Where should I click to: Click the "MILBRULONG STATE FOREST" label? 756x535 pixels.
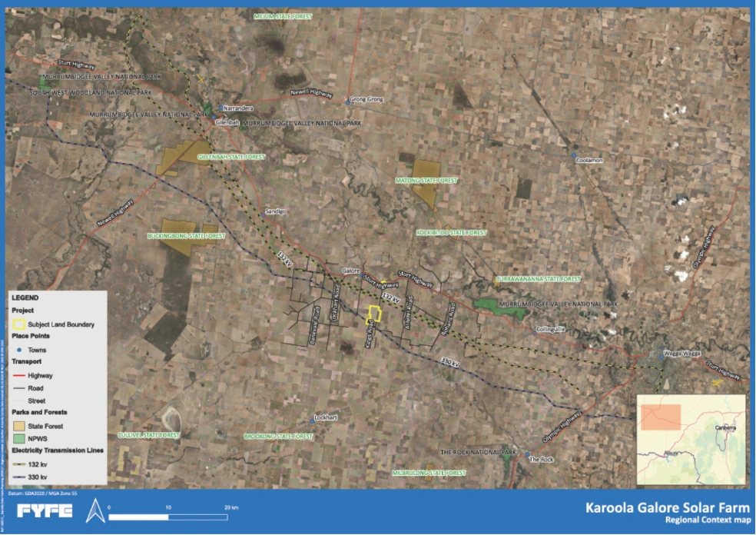(429, 474)
